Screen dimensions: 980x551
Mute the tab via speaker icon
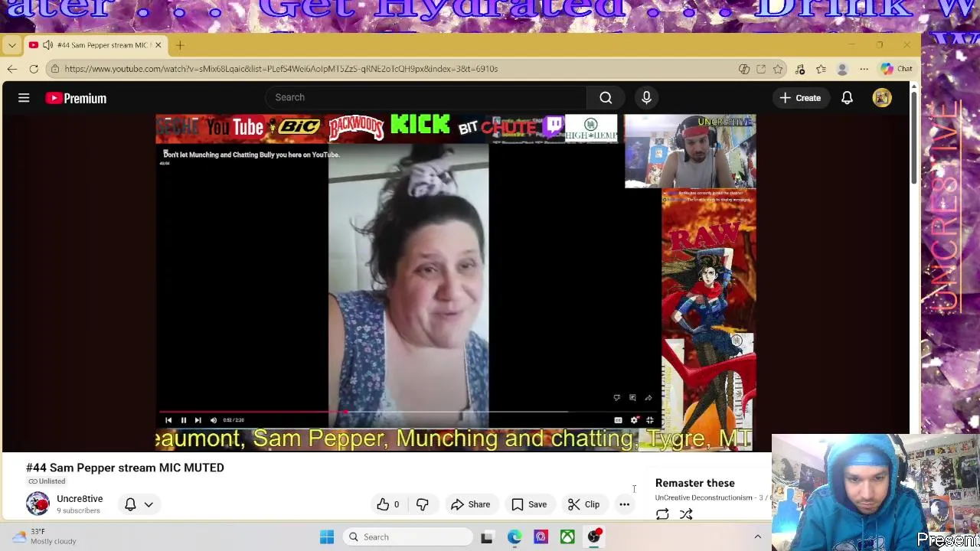coord(47,45)
